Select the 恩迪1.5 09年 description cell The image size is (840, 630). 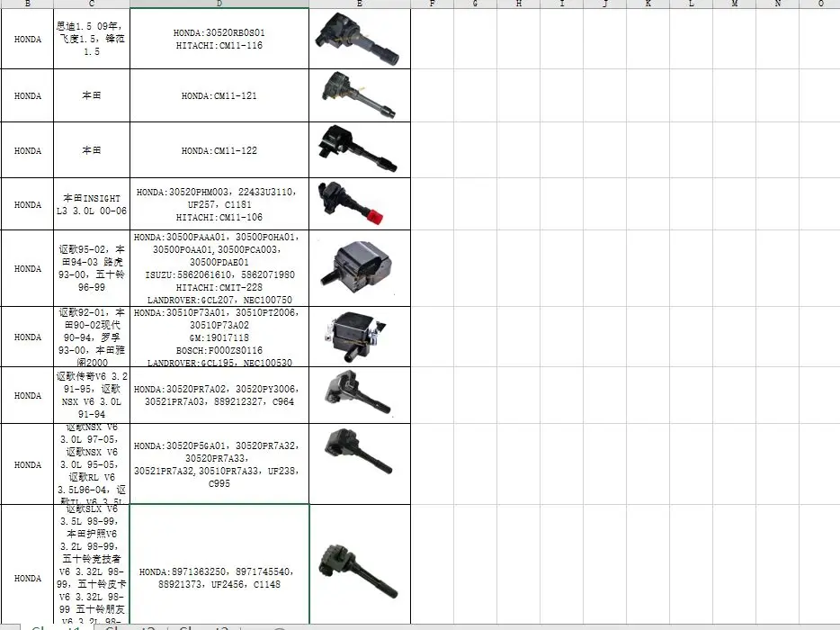tap(93, 39)
